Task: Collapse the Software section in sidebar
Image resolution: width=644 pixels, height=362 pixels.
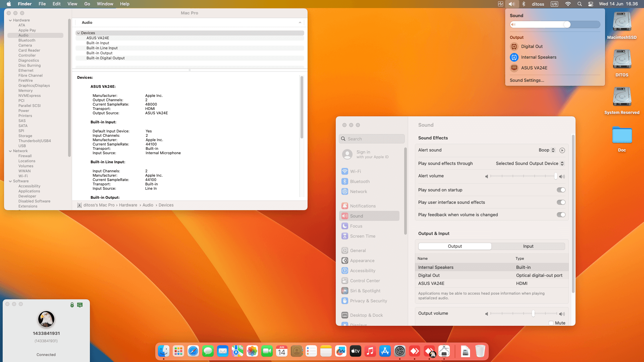Action: (10, 181)
